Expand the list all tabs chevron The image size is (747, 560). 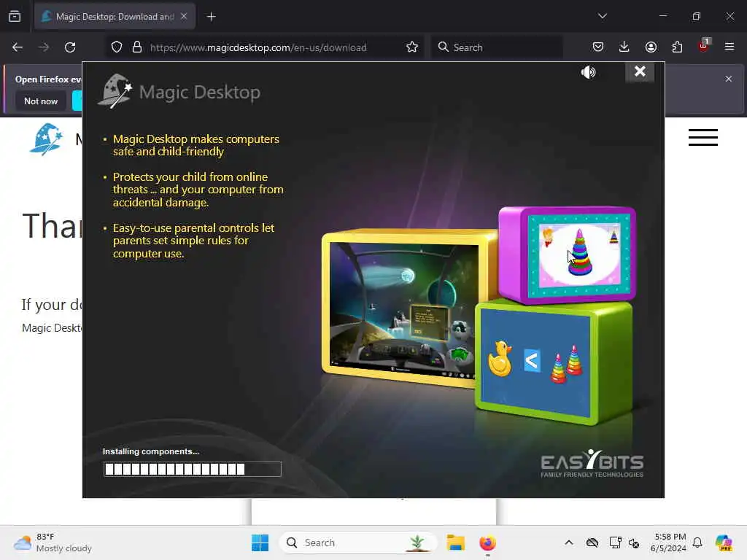coord(602,16)
